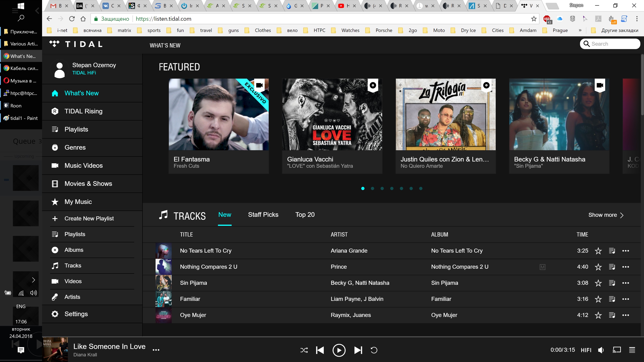Add No Tears Left To Cry to playlist
This screenshot has width=644, height=362.
click(612, 251)
